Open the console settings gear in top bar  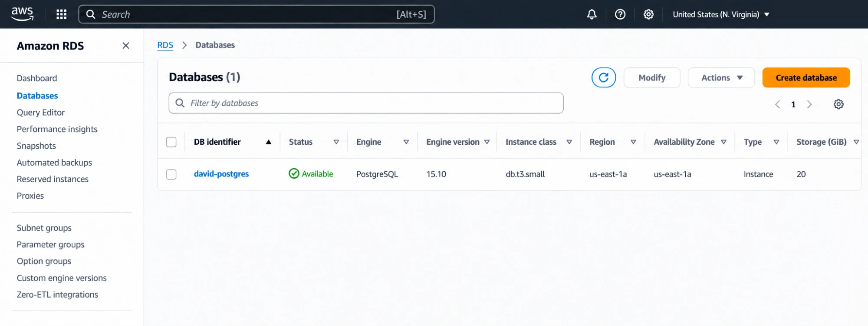[x=648, y=14]
